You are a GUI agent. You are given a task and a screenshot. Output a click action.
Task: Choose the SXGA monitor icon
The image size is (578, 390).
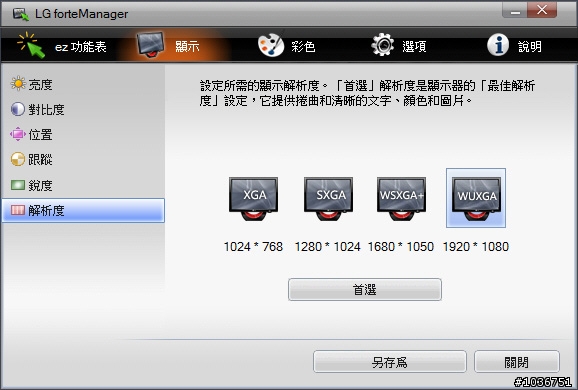[x=328, y=199]
